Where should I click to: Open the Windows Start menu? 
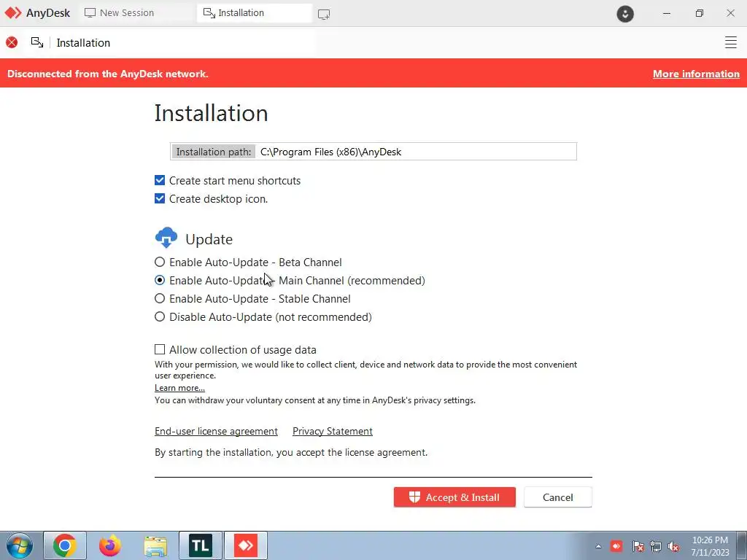pyautogui.click(x=20, y=545)
